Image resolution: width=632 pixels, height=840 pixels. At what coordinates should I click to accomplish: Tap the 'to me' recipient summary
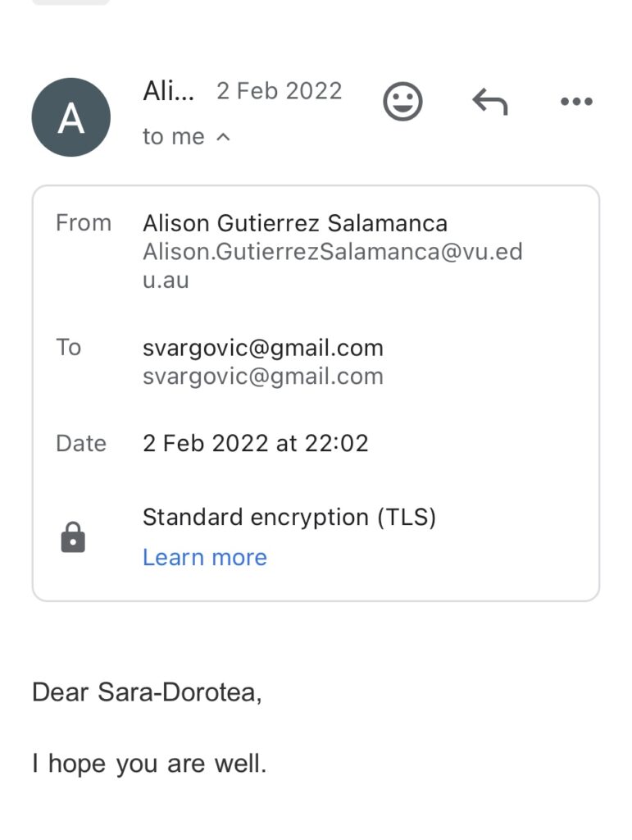[174, 137]
